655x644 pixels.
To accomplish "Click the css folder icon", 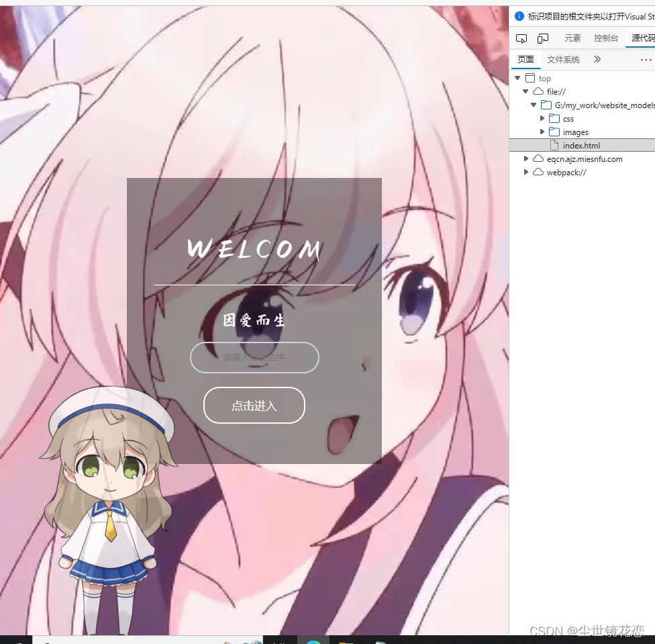I will point(554,118).
